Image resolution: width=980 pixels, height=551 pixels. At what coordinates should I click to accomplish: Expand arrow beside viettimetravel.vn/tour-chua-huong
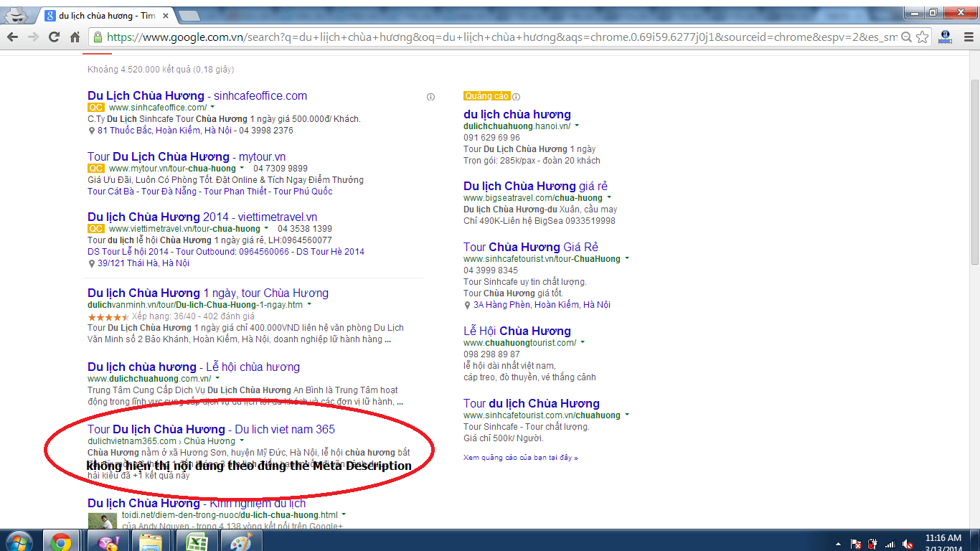266,228
